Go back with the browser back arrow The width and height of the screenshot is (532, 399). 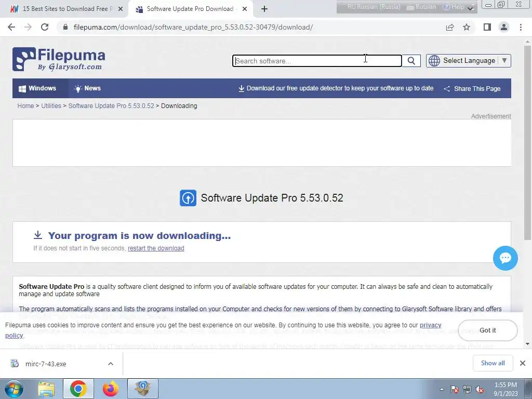coord(11,27)
